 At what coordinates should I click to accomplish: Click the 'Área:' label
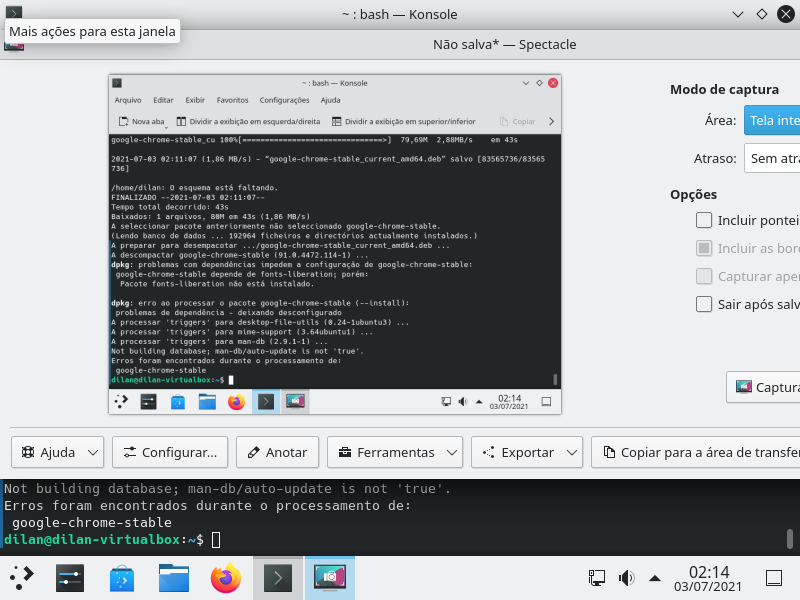click(720, 120)
